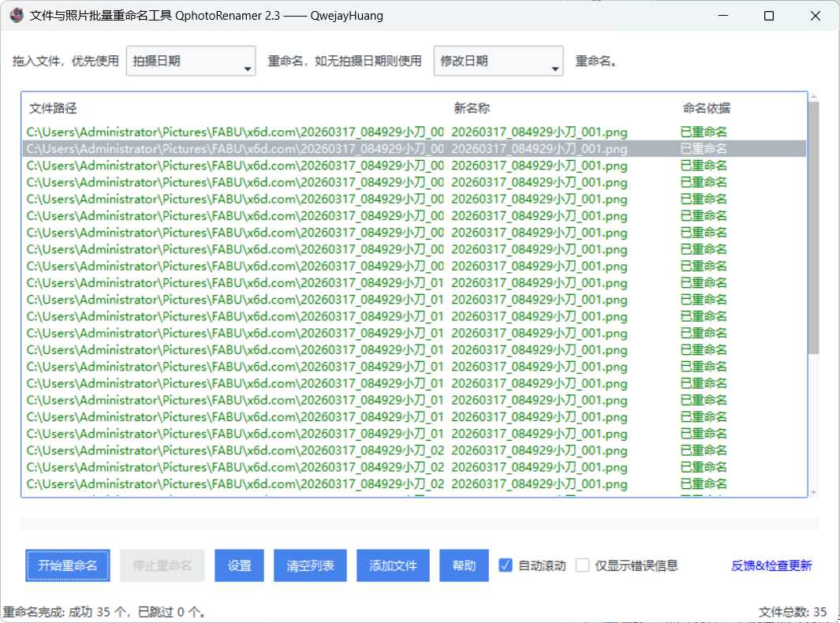This screenshot has width=840, height=623.
Task: Click 清空列表 to clear the file list
Action: 310,565
